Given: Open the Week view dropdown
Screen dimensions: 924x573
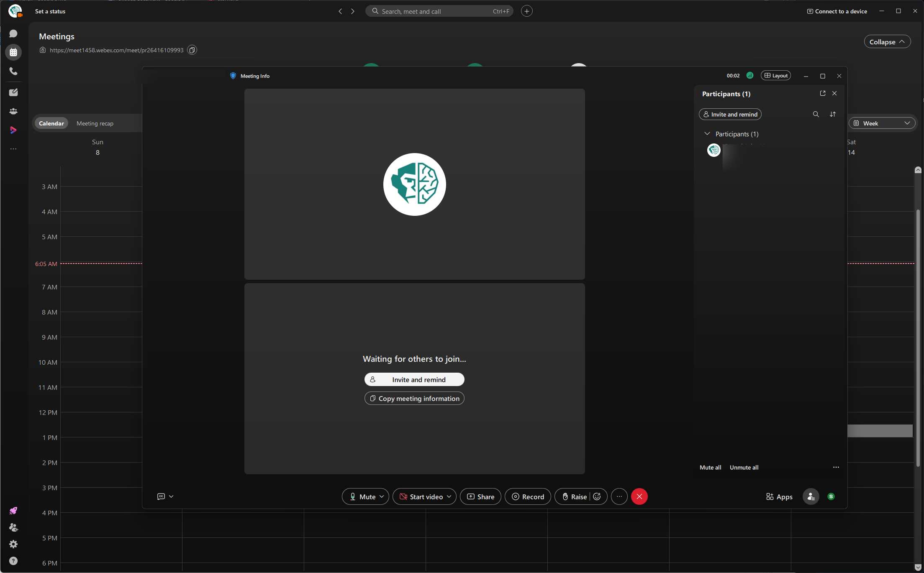Looking at the screenshot, I should [x=882, y=123].
